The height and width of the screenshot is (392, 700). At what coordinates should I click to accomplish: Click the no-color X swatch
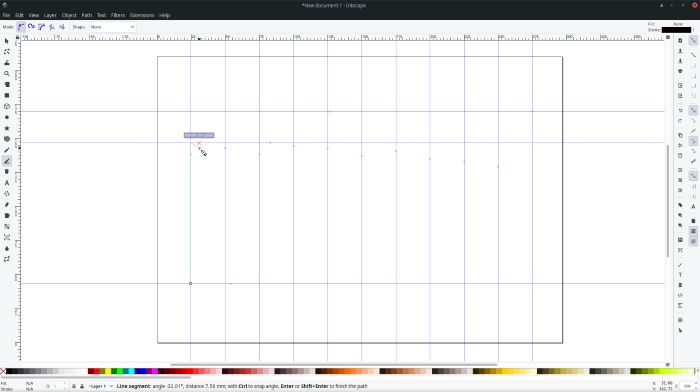point(3,371)
